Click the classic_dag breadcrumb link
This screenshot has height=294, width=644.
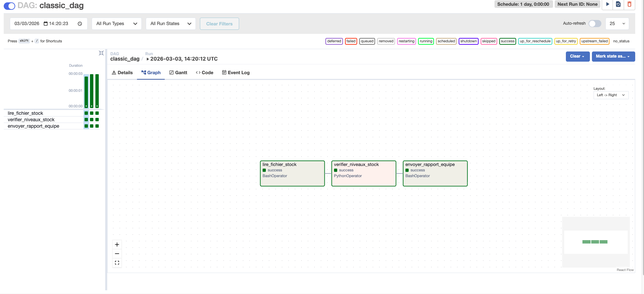(x=125, y=59)
